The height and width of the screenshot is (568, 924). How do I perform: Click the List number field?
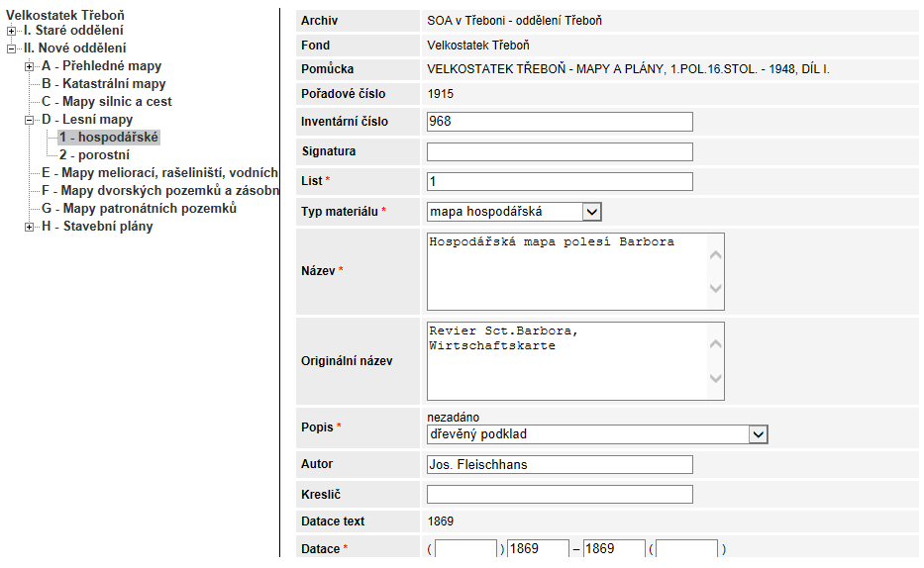tap(560, 181)
